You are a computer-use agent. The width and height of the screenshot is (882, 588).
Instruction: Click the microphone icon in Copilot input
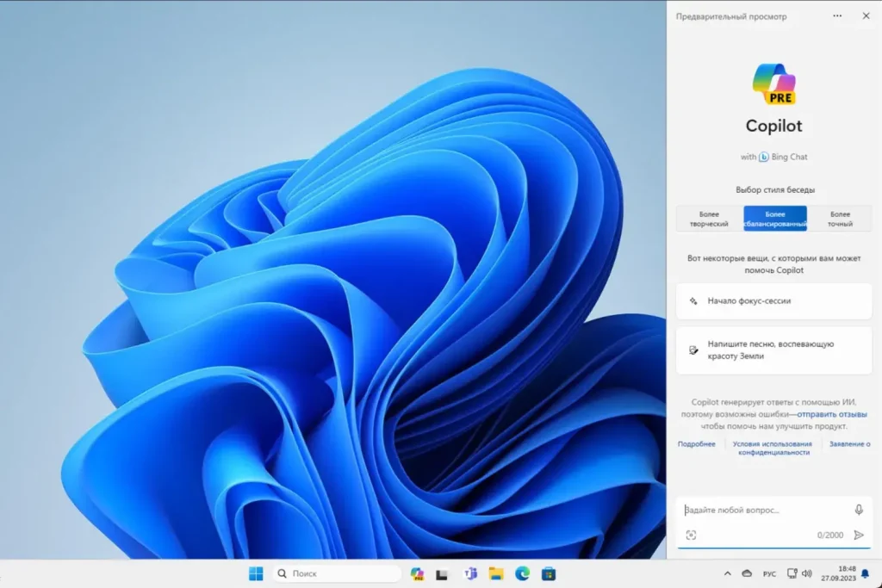[x=858, y=510]
